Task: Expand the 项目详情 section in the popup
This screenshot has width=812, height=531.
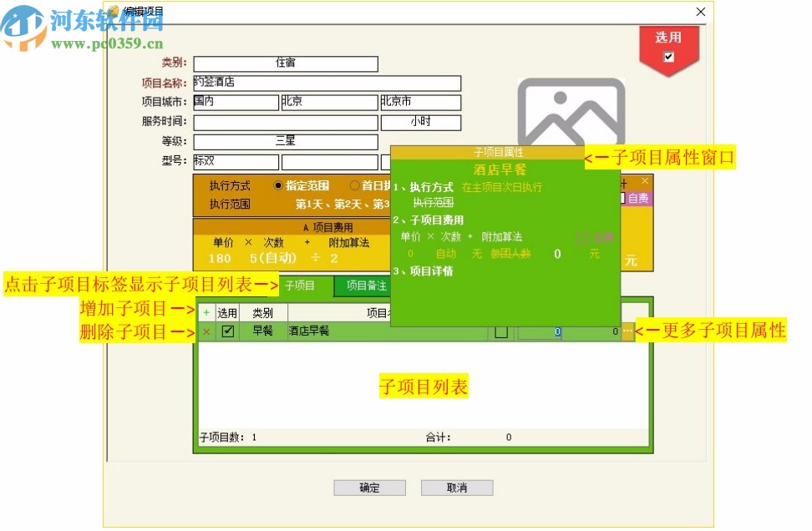Action: pyautogui.click(x=425, y=273)
